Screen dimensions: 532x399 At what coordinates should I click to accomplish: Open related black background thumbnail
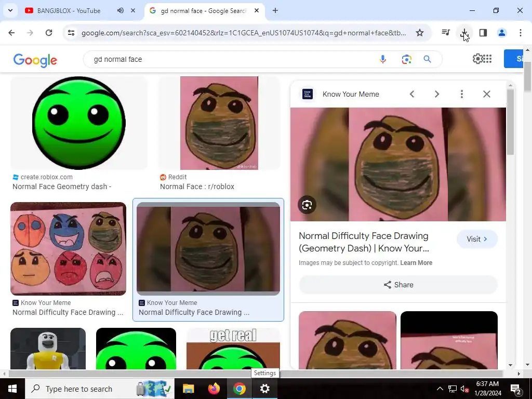click(449, 340)
